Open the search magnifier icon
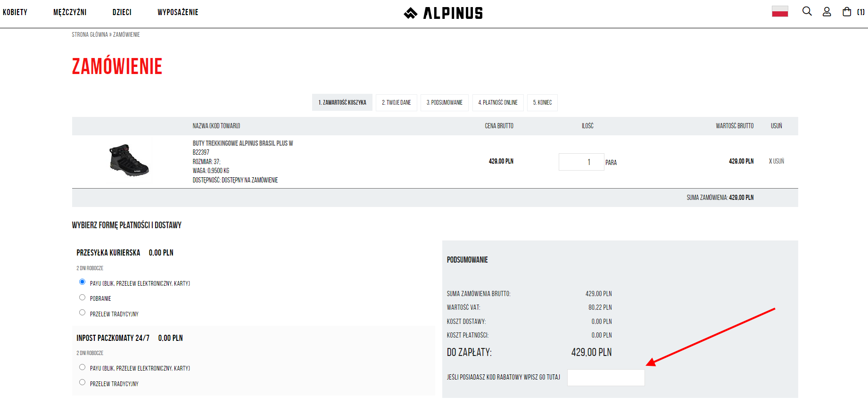 tap(807, 11)
